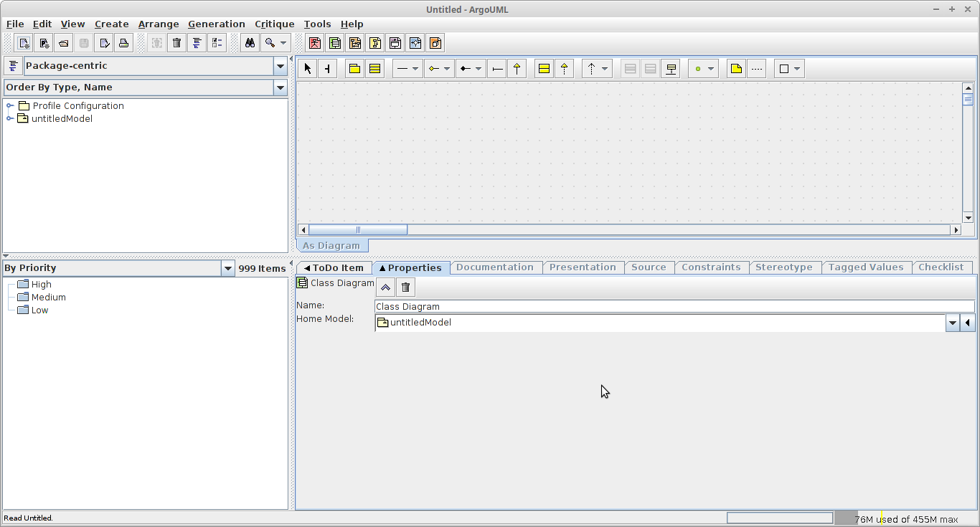Open the Generation menu
Screen dimensions: 980x527
[217, 24]
